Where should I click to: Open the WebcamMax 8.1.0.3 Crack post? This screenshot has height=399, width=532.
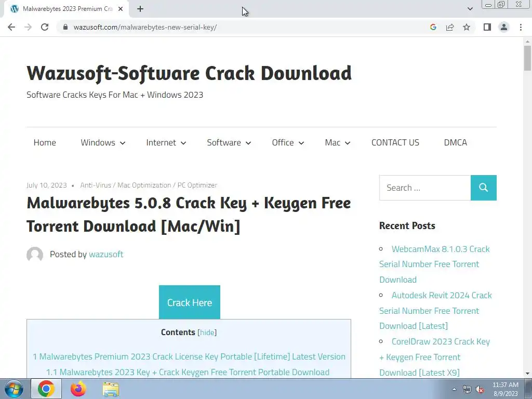(x=434, y=264)
